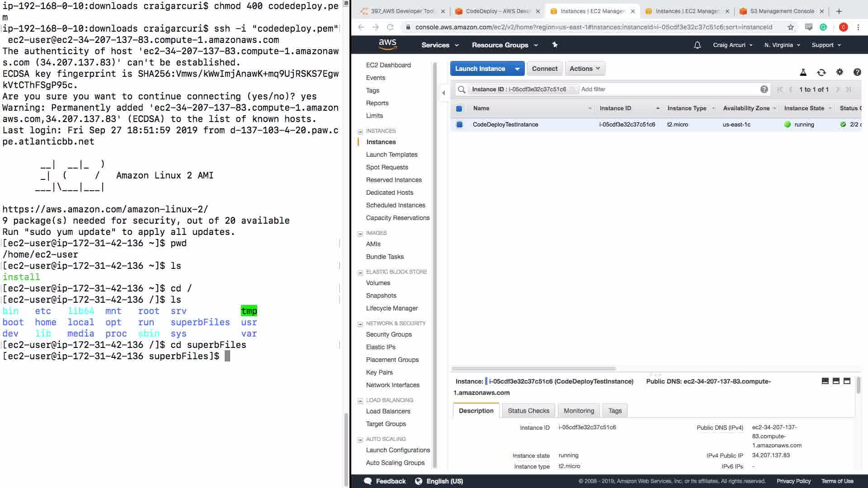The image size is (868, 488).
Task: Click the experiments flask icon
Action: pos(803,72)
